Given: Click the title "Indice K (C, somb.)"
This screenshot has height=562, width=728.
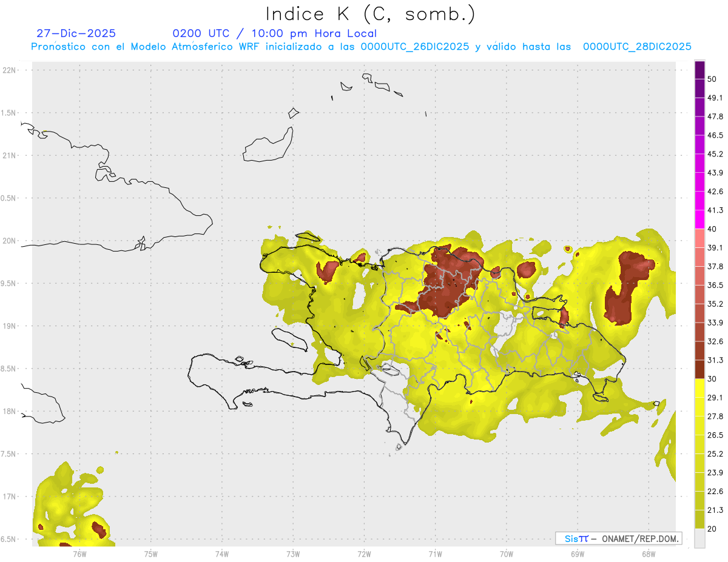Looking at the screenshot, I should tap(370, 15).
